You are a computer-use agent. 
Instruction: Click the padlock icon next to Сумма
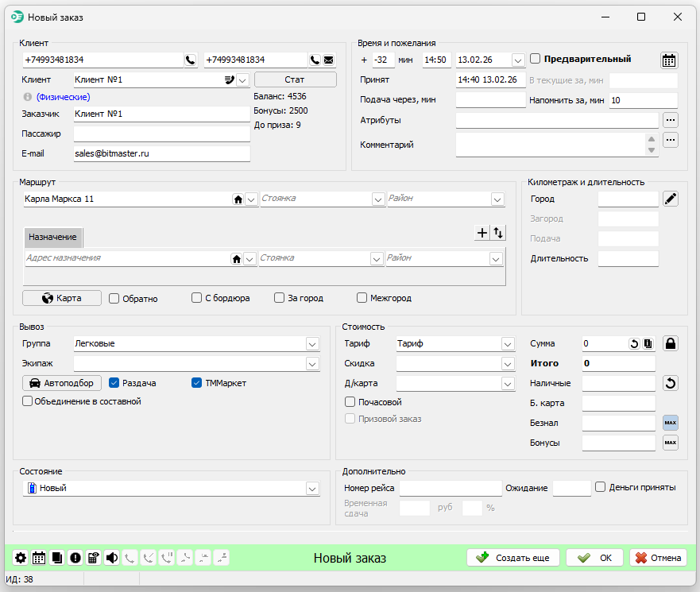click(x=671, y=344)
